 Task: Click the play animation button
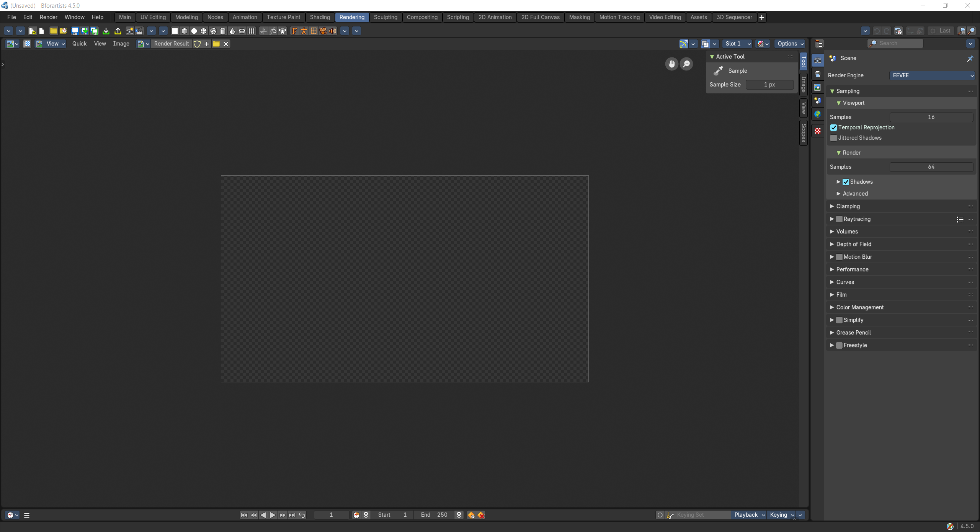coord(273,515)
